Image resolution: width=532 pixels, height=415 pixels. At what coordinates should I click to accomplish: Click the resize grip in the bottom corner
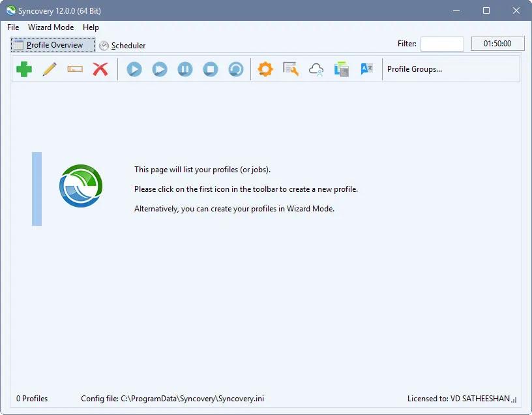point(514,401)
